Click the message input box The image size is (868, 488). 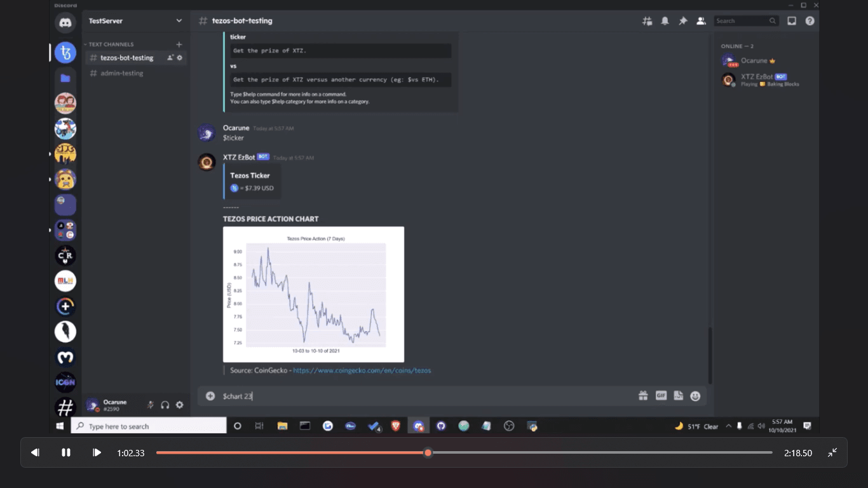(x=426, y=396)
